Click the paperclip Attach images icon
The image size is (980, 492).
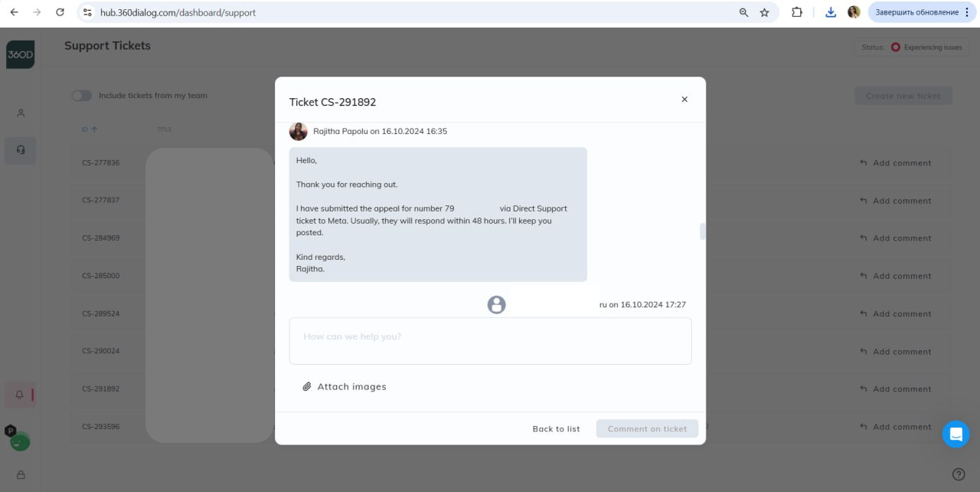coord(309,386)
